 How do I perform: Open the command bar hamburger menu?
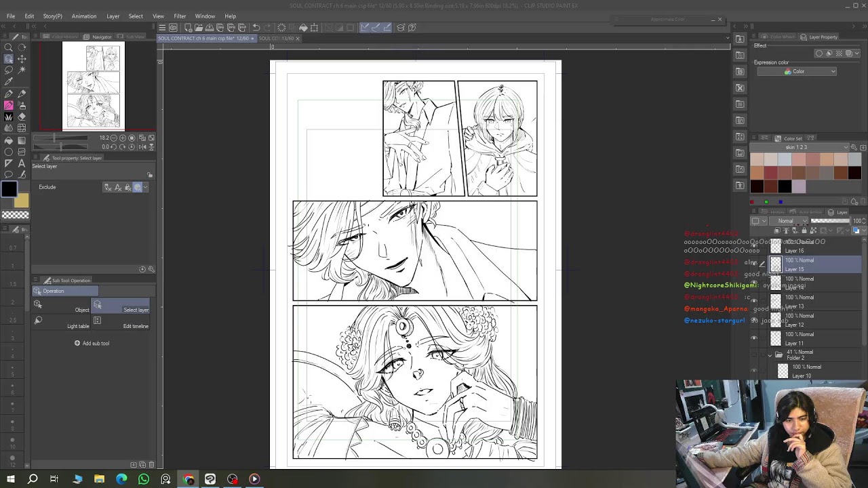pyautogui.click(x=163, y=28)
